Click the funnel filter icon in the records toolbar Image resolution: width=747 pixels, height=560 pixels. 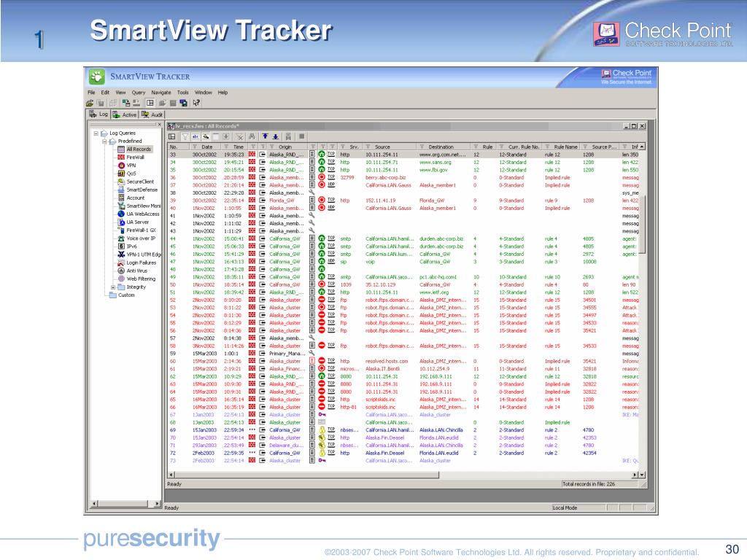pyautogui.click(x=185, y=136)
